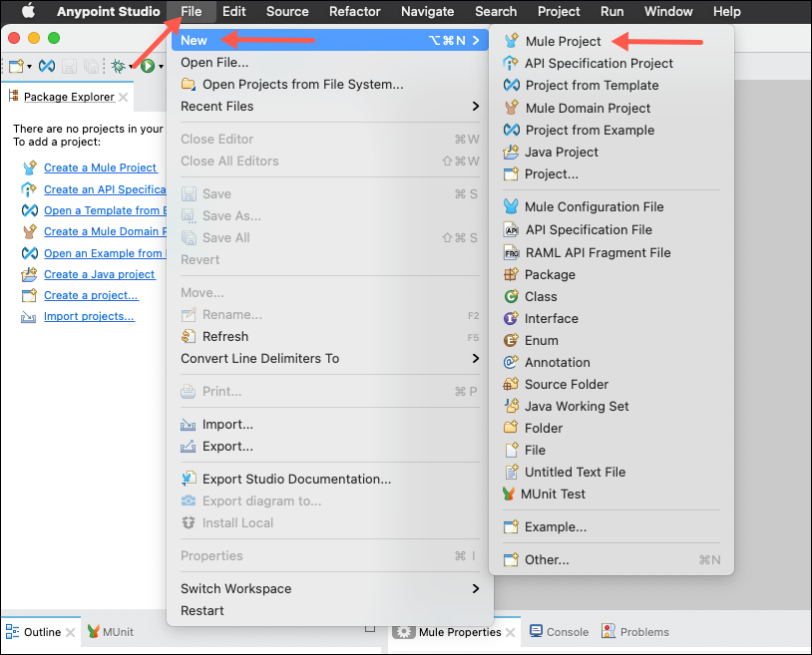Viewport: 812px width, 655px height.
Task: Click the Import icon in File menu
Action: (188, 425)
